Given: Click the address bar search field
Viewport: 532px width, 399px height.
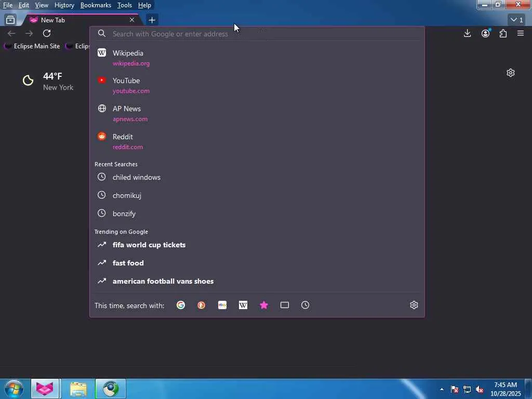Looking at the screenshot, I should click(257, 34).
